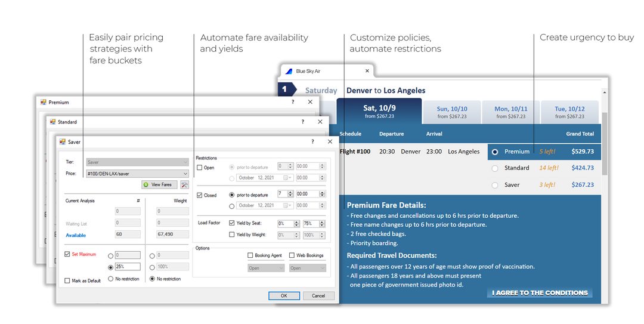This screenshot has height=324, width=644.
Task: Click Saver fare price $267.23
Action: [x=583, y=184]
